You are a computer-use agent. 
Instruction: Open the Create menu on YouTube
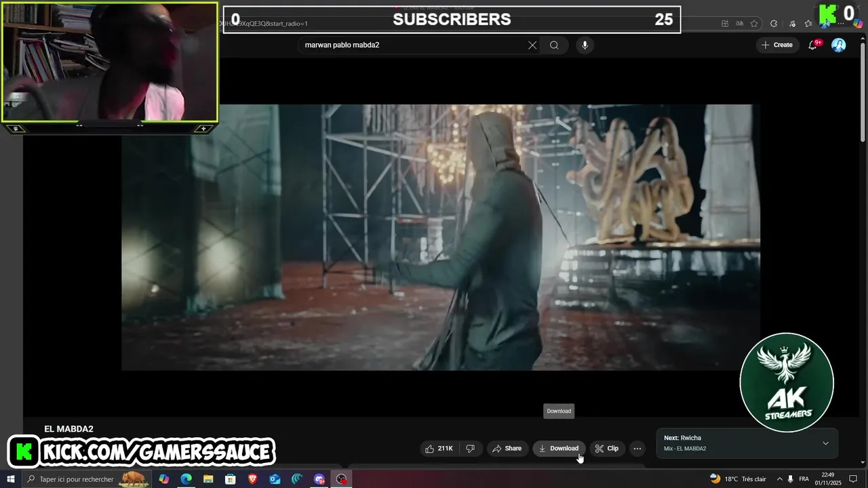777,45
